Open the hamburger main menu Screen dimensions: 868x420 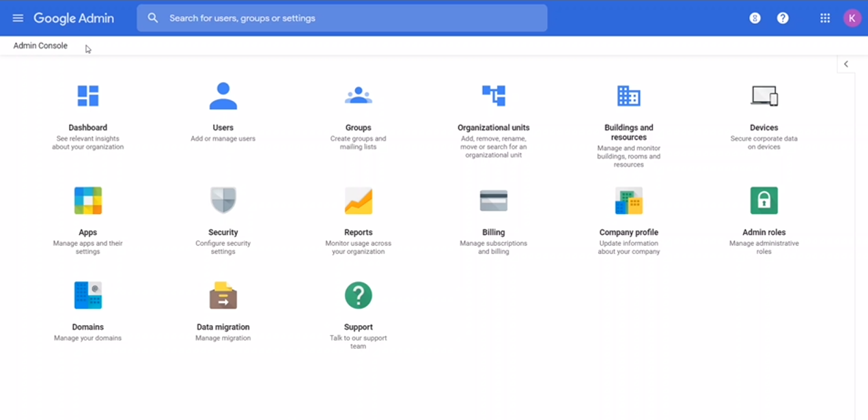point(18,18)
